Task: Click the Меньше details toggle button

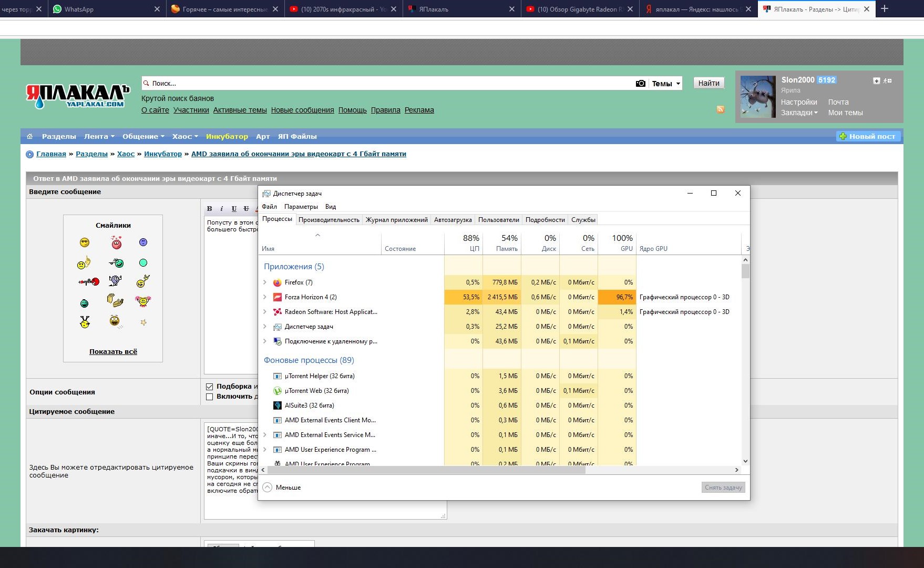Action: click(x=282, y=488)
